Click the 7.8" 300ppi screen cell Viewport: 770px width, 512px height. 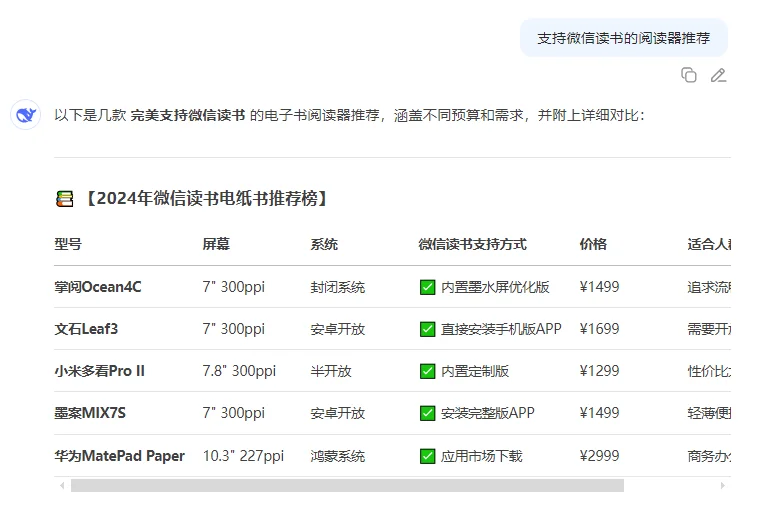coord(239,371)
